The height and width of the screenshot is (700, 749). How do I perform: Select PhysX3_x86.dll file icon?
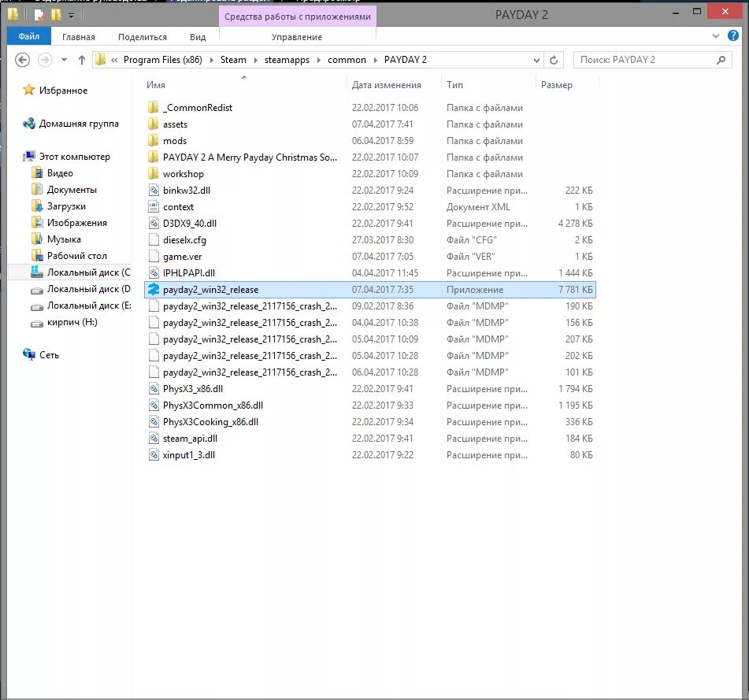click(x=154, y=389)
